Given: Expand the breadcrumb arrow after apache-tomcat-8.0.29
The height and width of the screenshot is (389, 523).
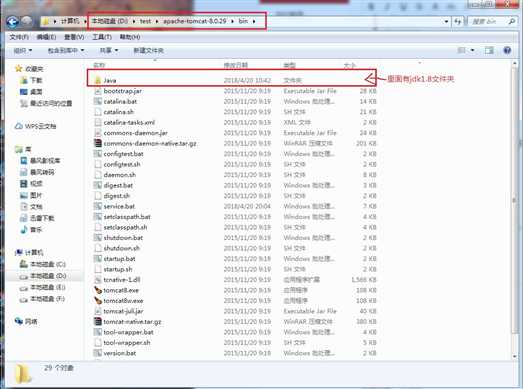Looking at the screenshot, I should coord(232,21).
